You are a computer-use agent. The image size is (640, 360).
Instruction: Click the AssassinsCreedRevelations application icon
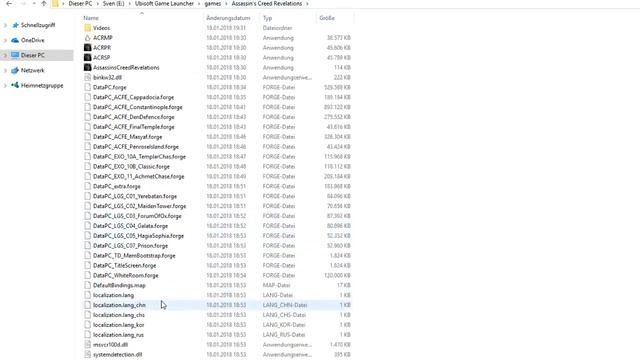(87, 67)
